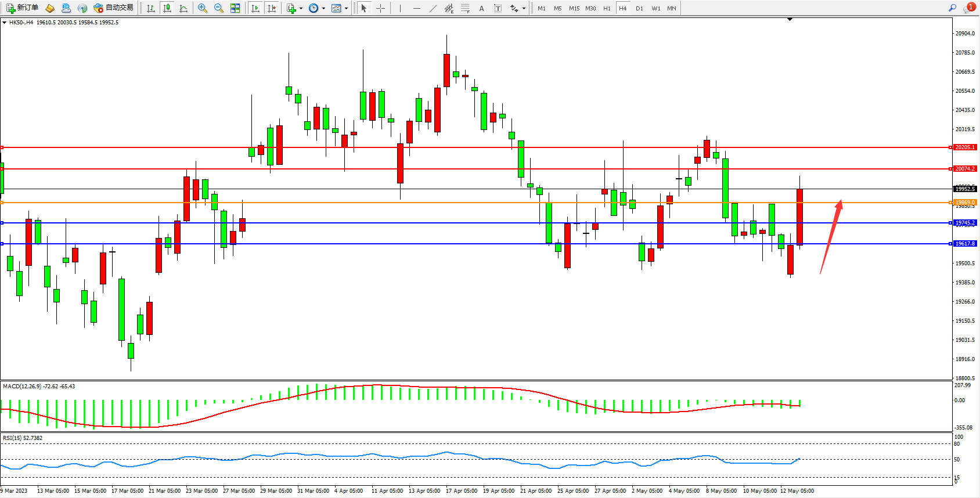Screen dimensions: 980x498
Task: Zoom in on the chart
Action: point(203,8)
